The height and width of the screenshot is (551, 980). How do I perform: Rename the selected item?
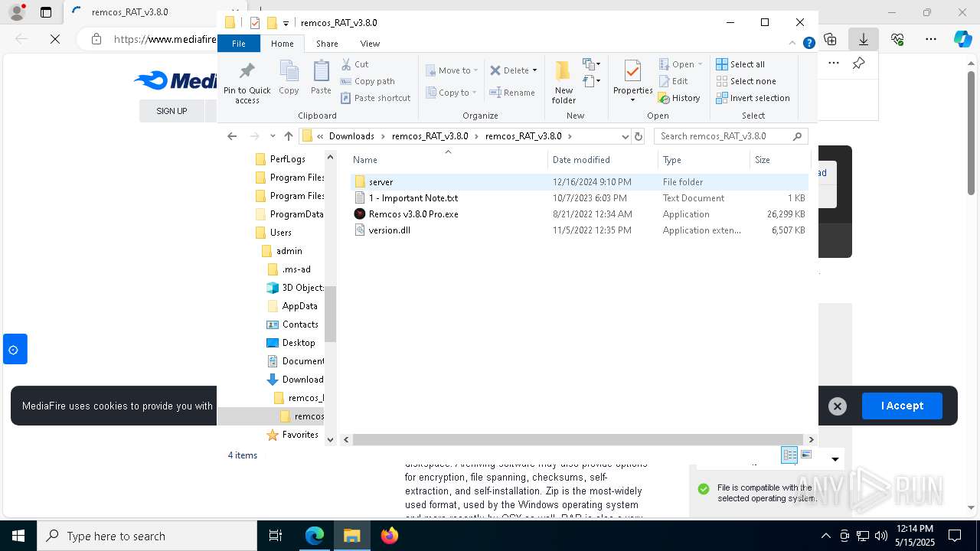512,93
